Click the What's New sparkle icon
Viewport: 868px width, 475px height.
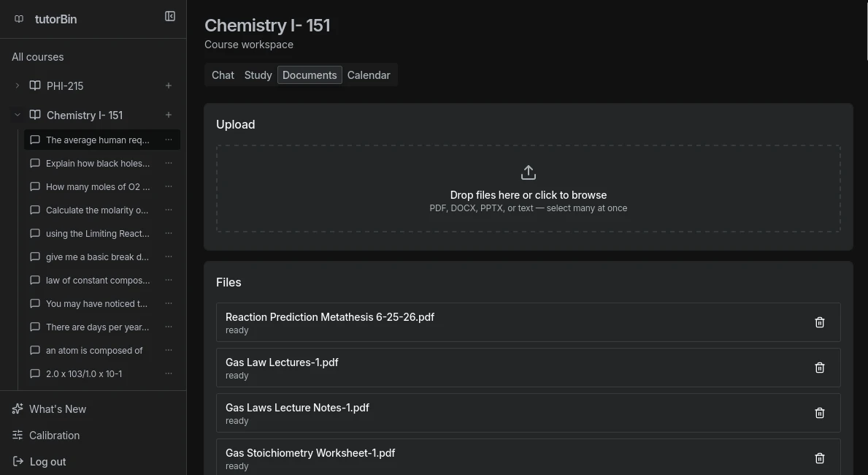coord(18,408)
